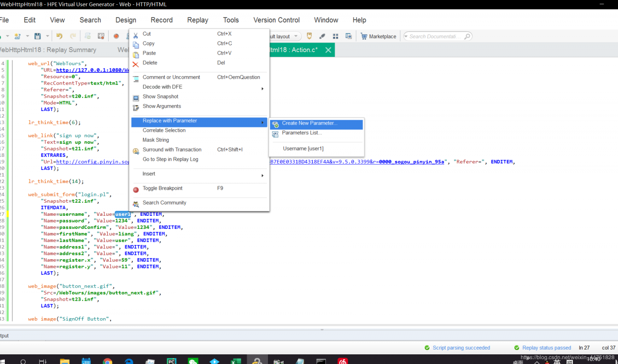618x364 pixels.
Task: Click the Undo arrow toolbar icon
Action: pos(59,36)
